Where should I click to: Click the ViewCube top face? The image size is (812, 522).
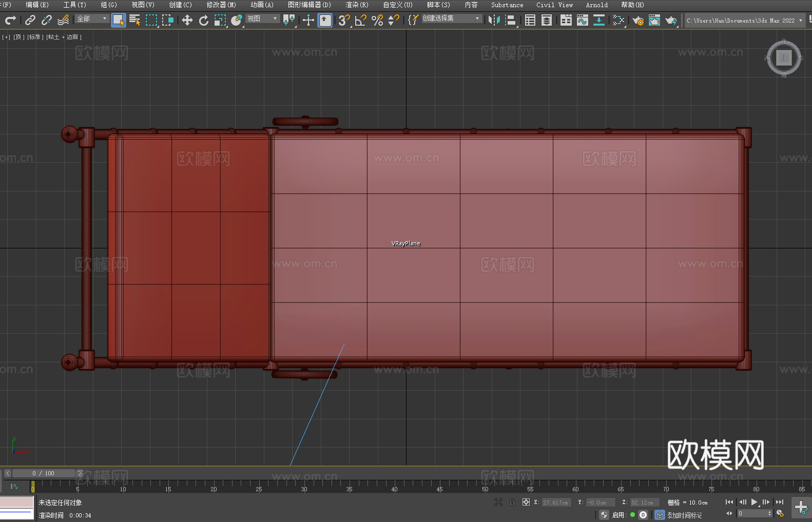click(784, 58)
